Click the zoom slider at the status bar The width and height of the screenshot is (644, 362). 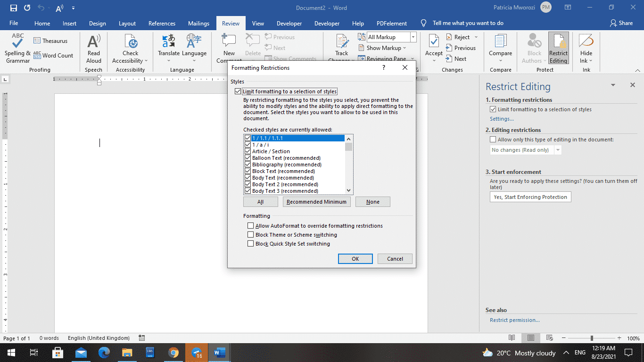point(592,338)
